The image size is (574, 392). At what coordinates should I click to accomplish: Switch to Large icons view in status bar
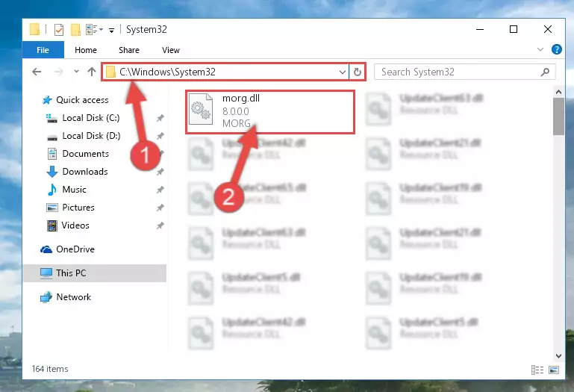[x=554, y=370]
